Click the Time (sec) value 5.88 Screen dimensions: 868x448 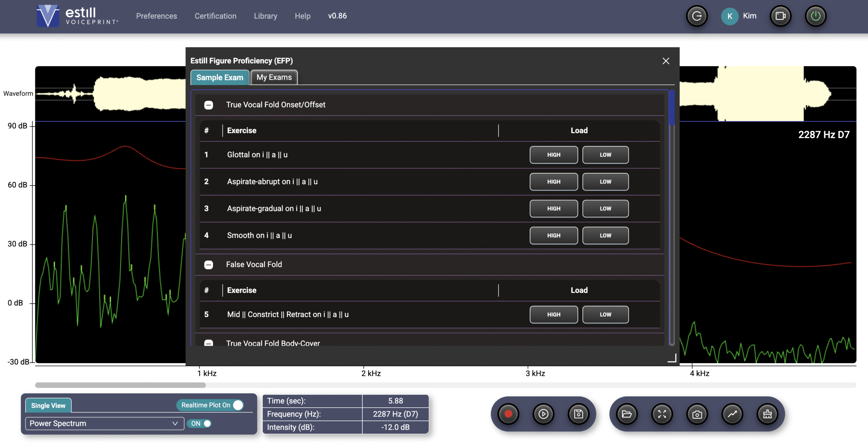(x=395, y=401)
